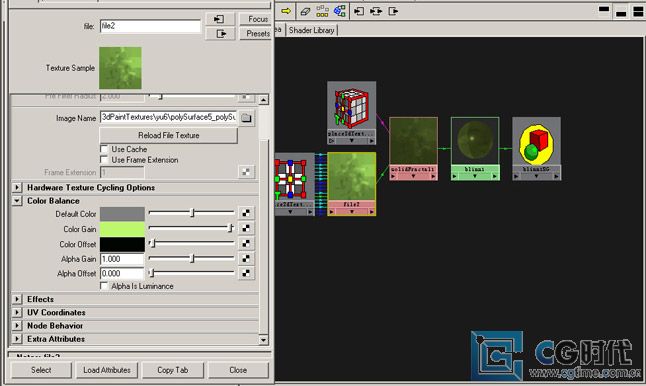Click the attribute editor scroll down arrow

(x=264, y=340)
